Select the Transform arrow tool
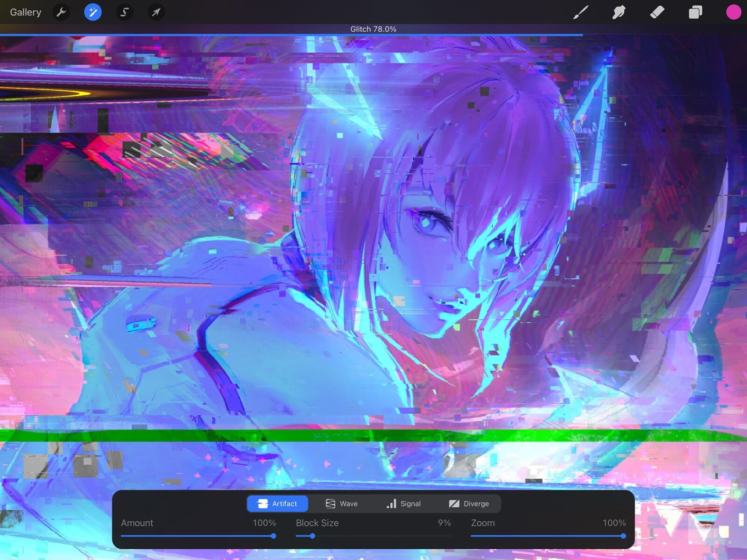This screenshot has height=560, width=747. [155, 12]
